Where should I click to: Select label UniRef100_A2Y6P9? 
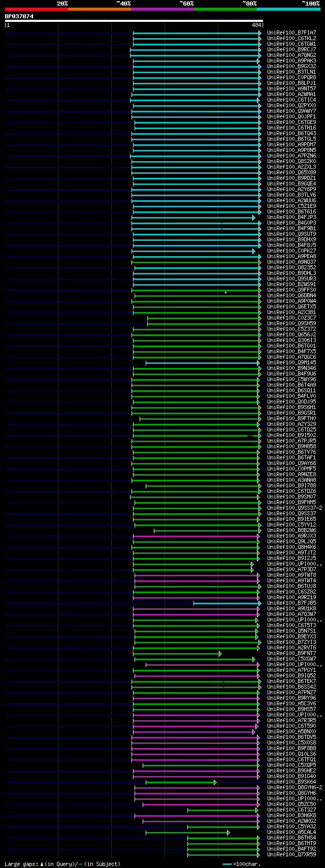(291, 190)
